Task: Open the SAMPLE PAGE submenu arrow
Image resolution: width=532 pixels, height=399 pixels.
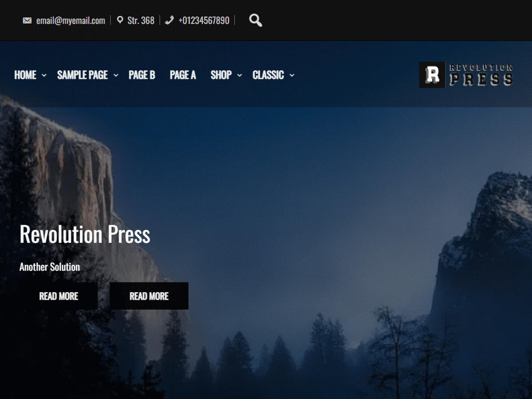Action: coord(116,75)
